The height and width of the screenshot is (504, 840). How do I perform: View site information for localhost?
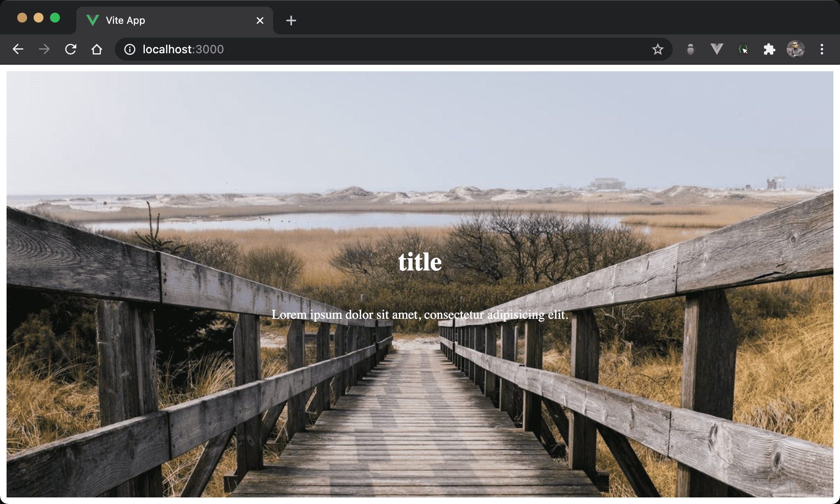(130, 50)
